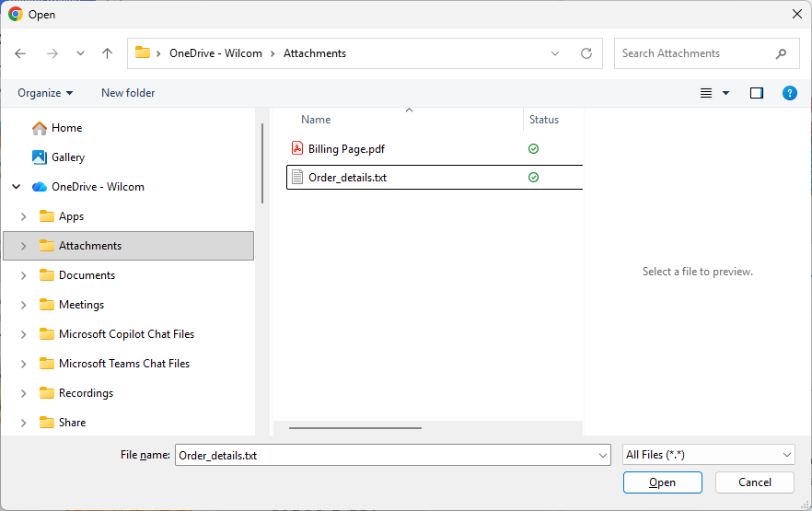Collapse the OneDrive - Wilcom tree node
Viewport: 812px width, 511px height.
coord(16,187)
